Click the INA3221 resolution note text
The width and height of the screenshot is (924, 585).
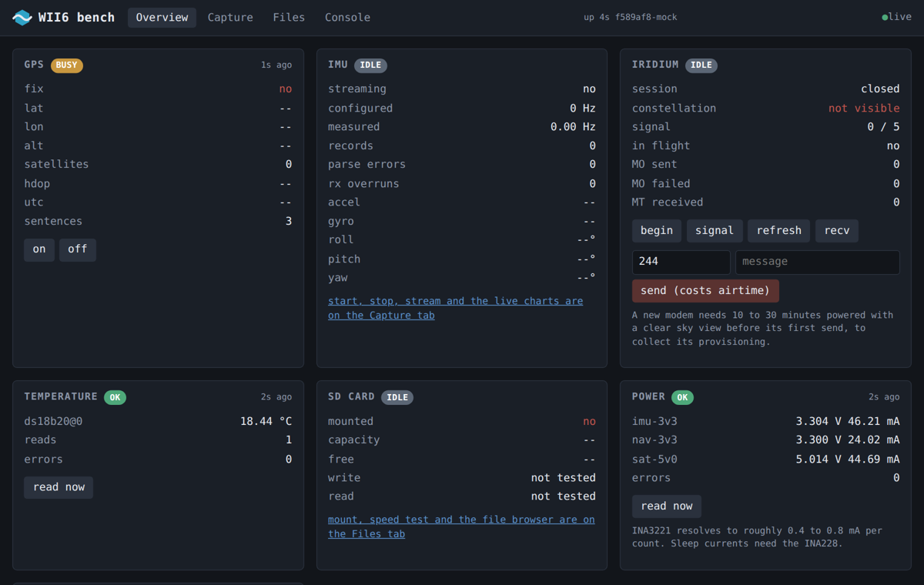(x=757, y=537)
